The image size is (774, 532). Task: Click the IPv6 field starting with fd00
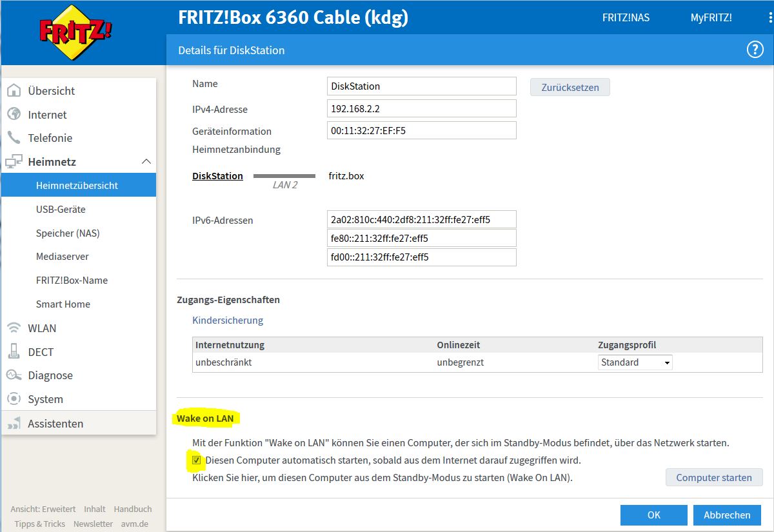tap(422, 257)
